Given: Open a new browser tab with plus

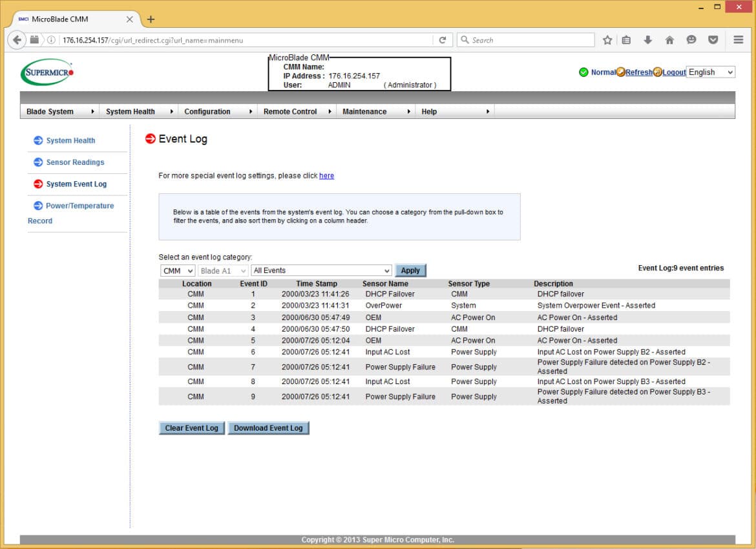Looking at the screenshot, I should coord(151,19).
